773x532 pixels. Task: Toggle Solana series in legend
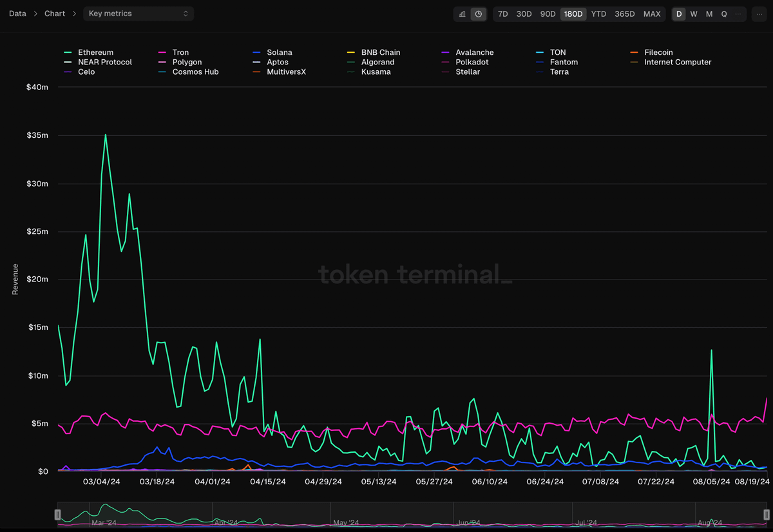click(x=272, y=52)
